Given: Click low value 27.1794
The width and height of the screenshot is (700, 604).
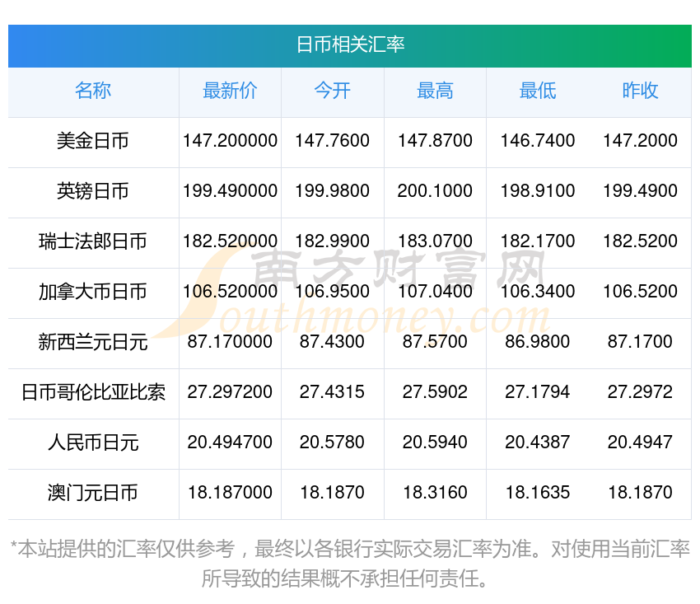Looking at the screenshot, I should click(x=538, y=392).
